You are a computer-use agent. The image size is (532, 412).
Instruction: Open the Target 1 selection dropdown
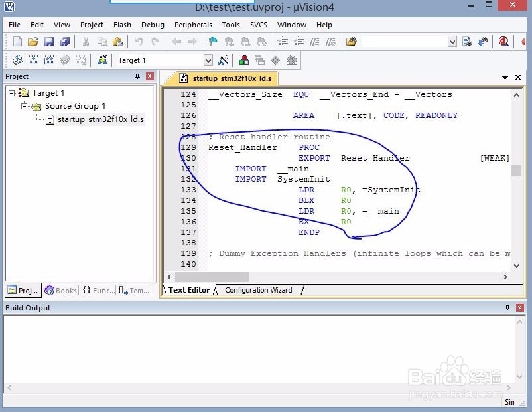pyautogui.click(x=208, y=60)
